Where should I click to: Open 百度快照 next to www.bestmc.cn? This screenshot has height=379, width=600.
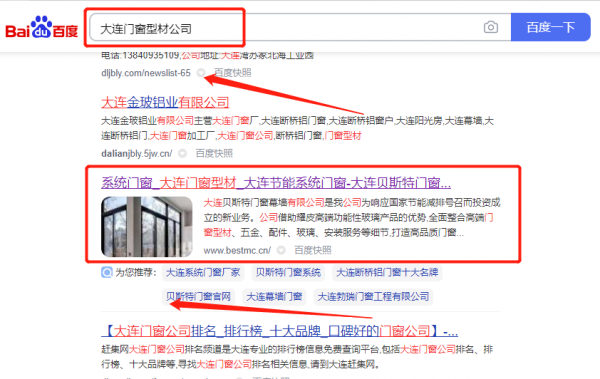(313, 250)
